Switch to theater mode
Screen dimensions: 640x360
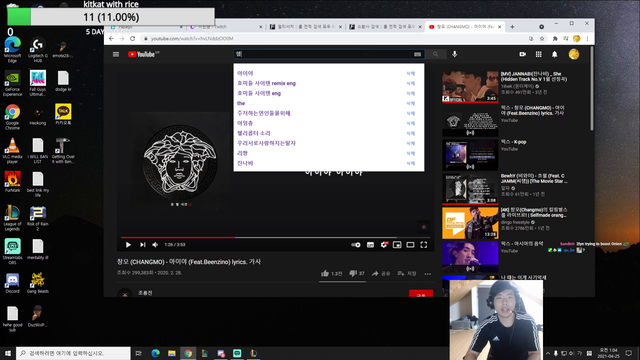410,245
